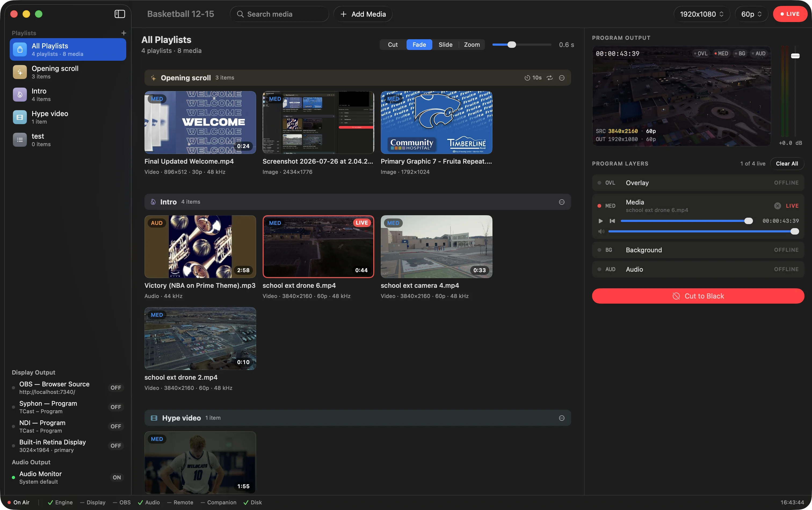Click the Intro flame icon in section header
The image size is (812, 510).
point(153,202)
